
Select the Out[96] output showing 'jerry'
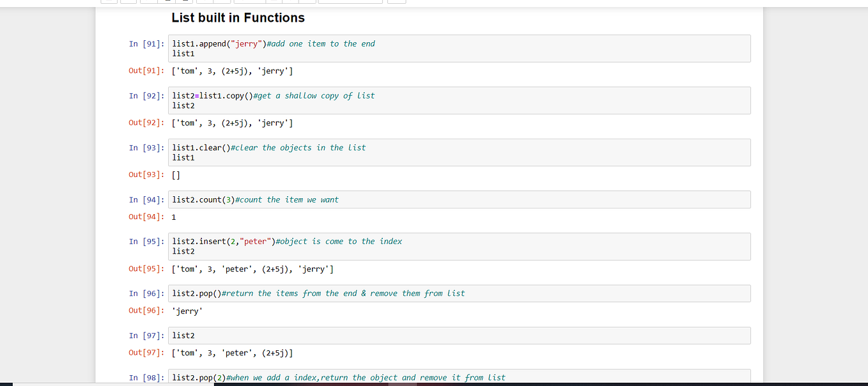187,310
